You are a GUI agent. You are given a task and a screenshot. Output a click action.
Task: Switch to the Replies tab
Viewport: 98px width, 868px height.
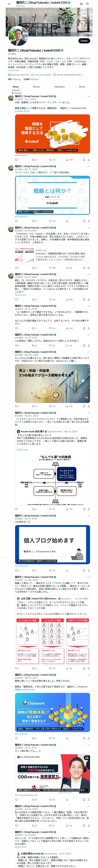(x=36, y=87)
